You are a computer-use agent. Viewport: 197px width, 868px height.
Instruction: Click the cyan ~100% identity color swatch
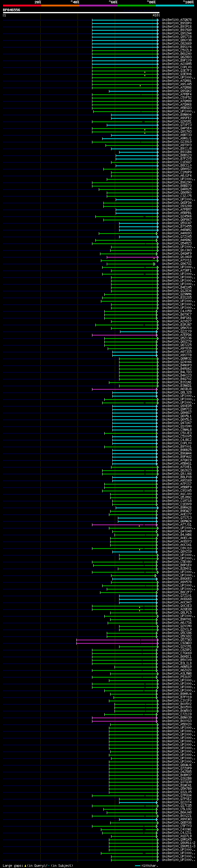(x=175, y=6)
